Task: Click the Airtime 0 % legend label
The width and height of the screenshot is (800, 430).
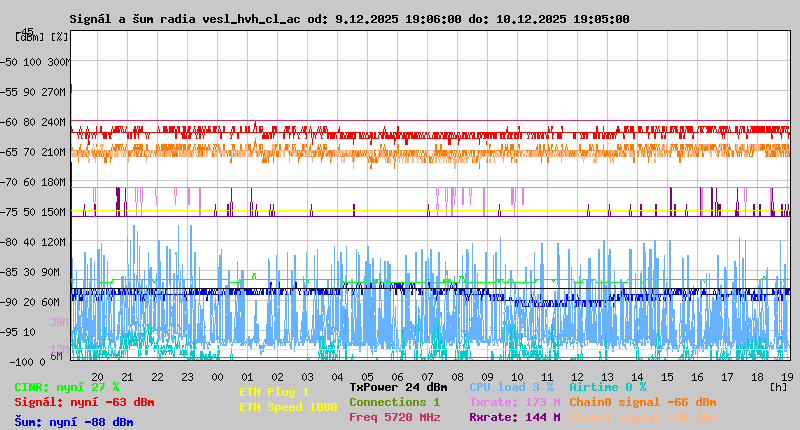Action: [x=607, y=387]
